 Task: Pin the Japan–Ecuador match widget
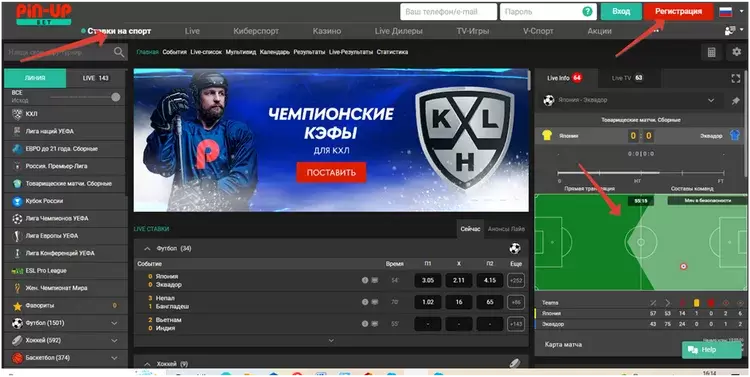[x=736, y=101]
